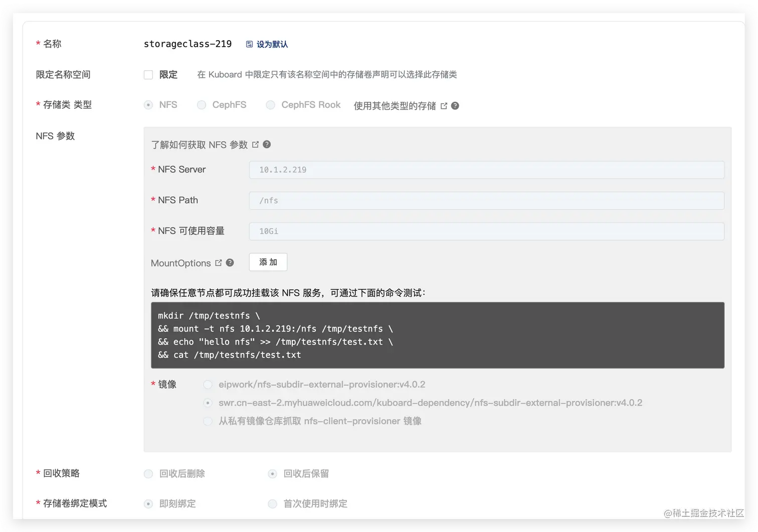Open external link icon after 了解如何获取 NFS 参数
This screenshot has height=532, width=758.
click(255, 144)
